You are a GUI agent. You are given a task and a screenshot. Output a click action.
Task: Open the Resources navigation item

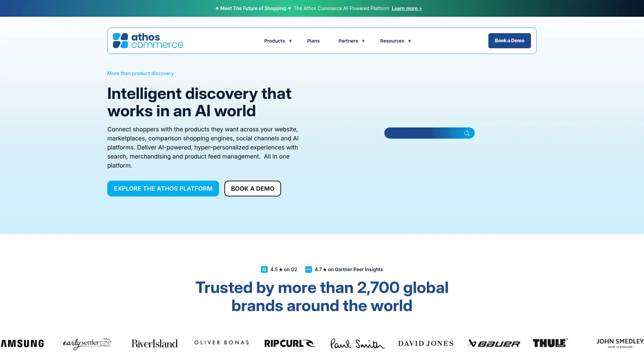click(392, 41)
